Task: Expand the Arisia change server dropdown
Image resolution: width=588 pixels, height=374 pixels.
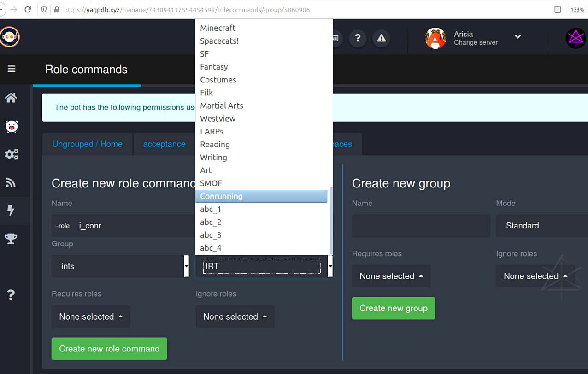Action: click(517, 37)
